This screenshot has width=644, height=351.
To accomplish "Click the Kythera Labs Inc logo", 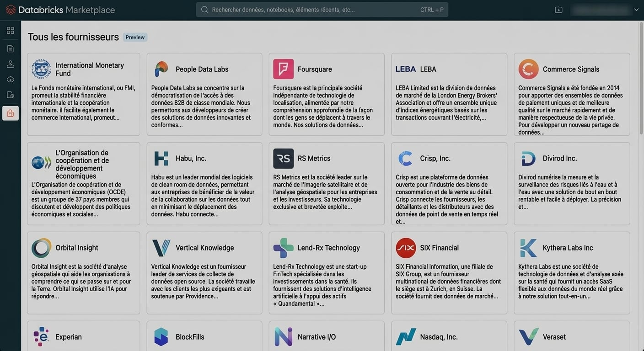I will pyautogui.click(x=528, y=248).
